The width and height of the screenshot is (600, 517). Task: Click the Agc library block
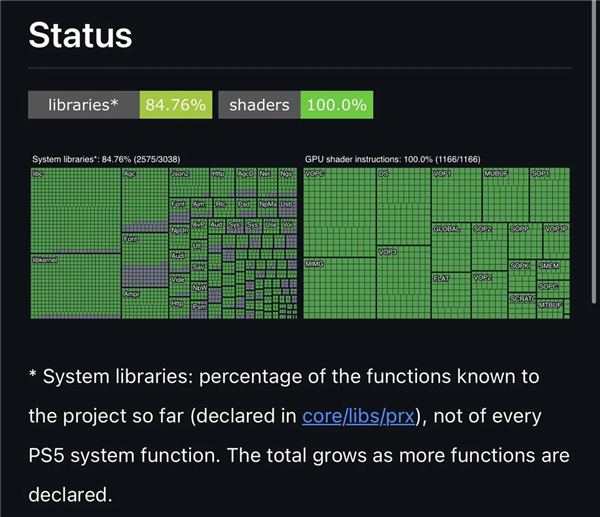point(145,200)
